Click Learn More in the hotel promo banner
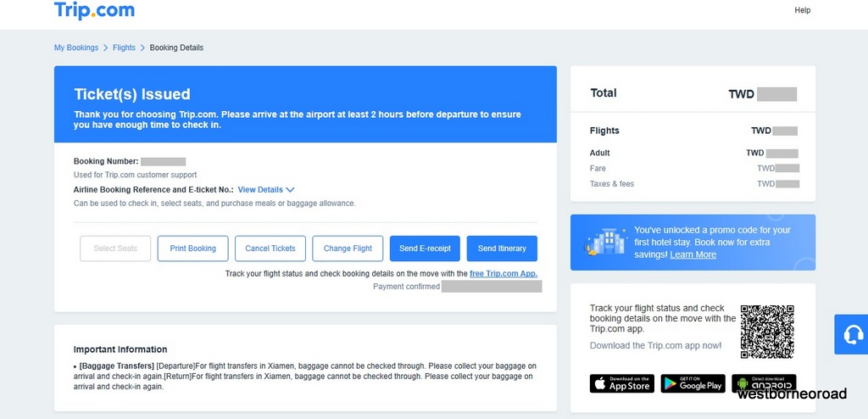 693,255
